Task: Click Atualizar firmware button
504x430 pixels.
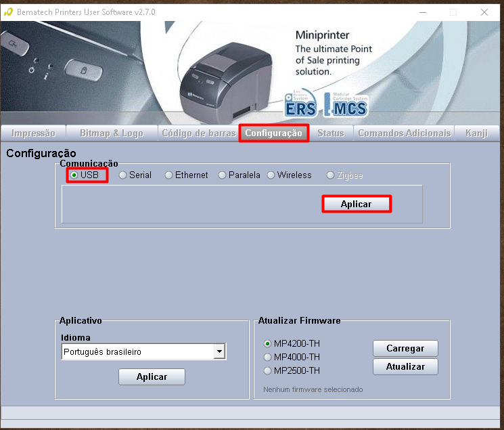Action: coord(405,366)
